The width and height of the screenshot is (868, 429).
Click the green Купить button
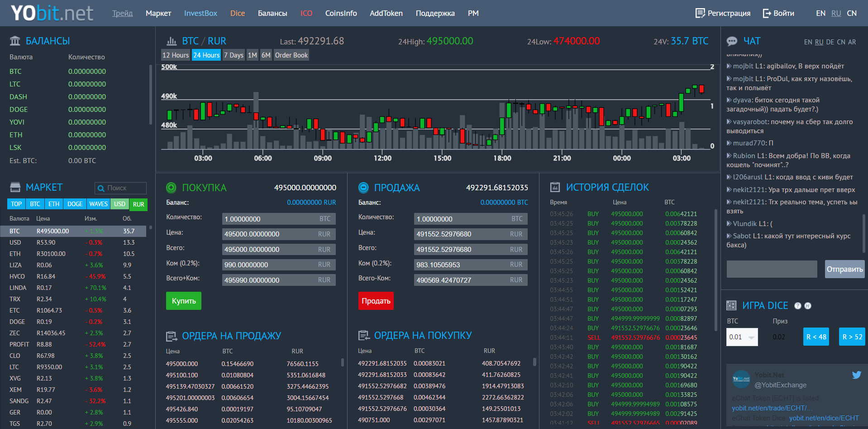coord(184,301)
